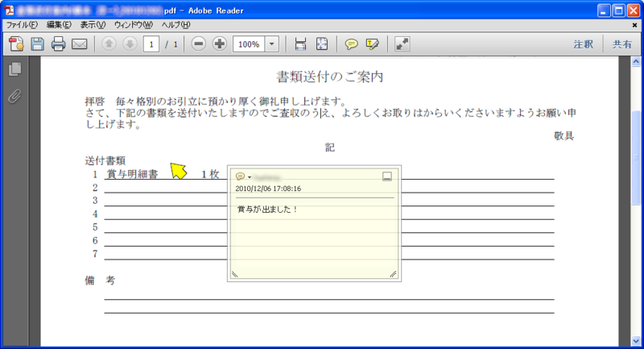
Task: Click the yellow note marker on page
Action: click(x=178, y=171)
